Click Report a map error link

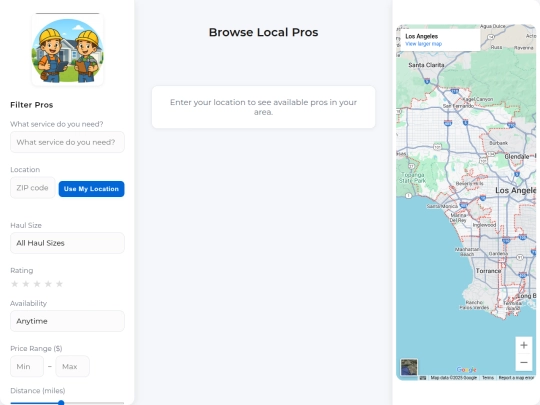516,378
